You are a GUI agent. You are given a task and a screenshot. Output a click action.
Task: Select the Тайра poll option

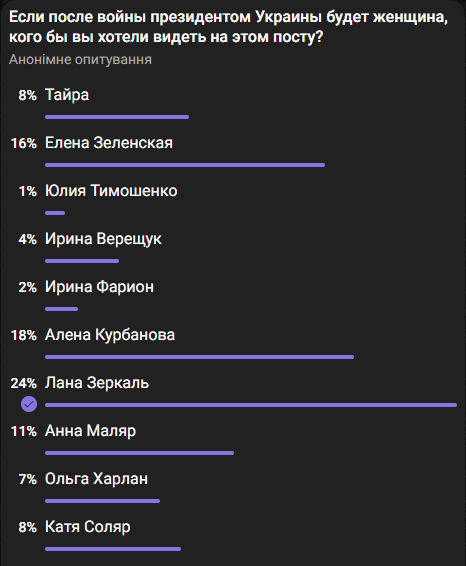233,104
